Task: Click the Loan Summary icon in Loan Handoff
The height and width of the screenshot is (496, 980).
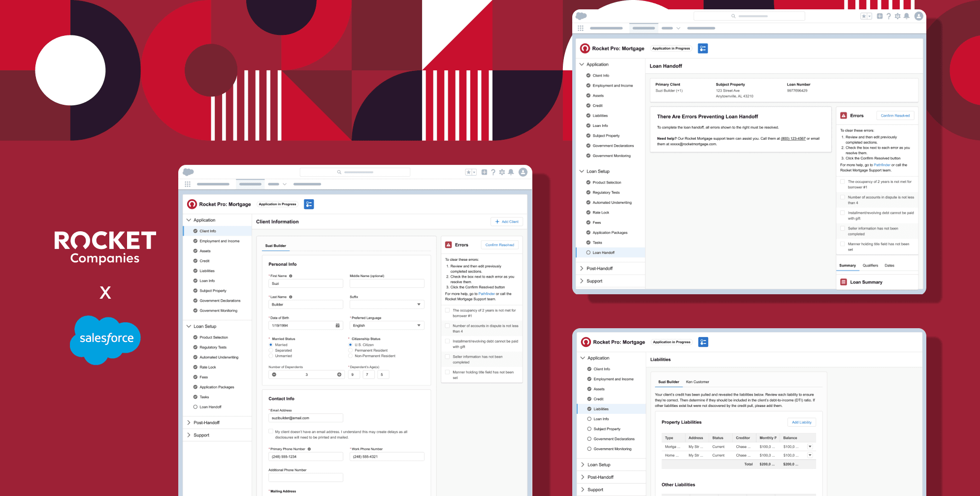Action: point(844,282)
